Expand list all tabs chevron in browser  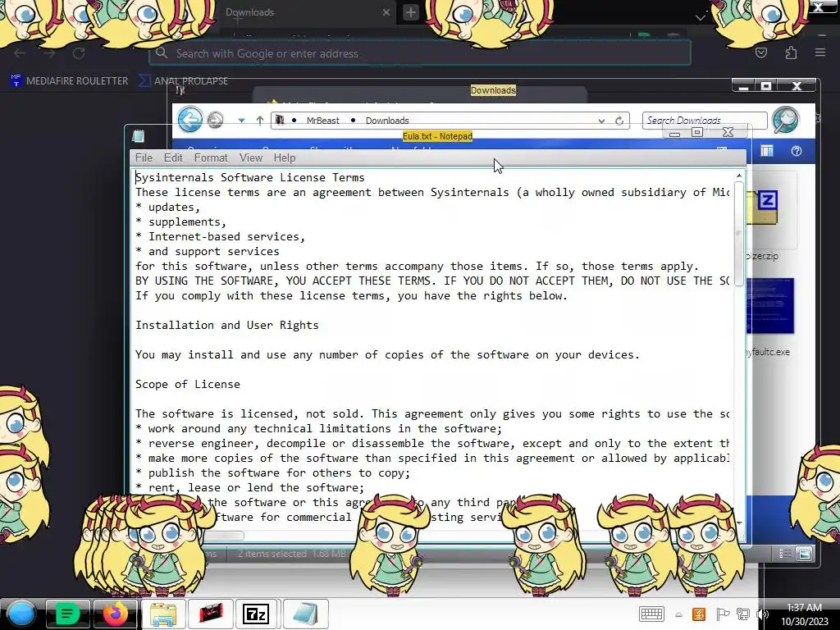(700, 18)
